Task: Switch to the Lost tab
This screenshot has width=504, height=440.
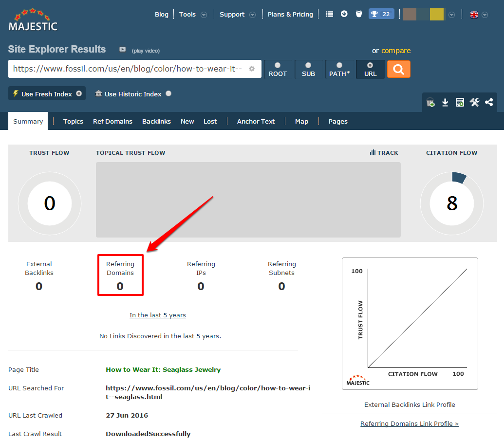Action: 210,121
